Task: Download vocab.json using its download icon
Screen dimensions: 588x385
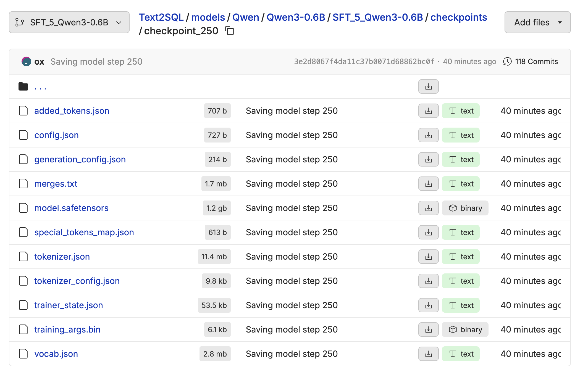Action: tap(428, 354)
